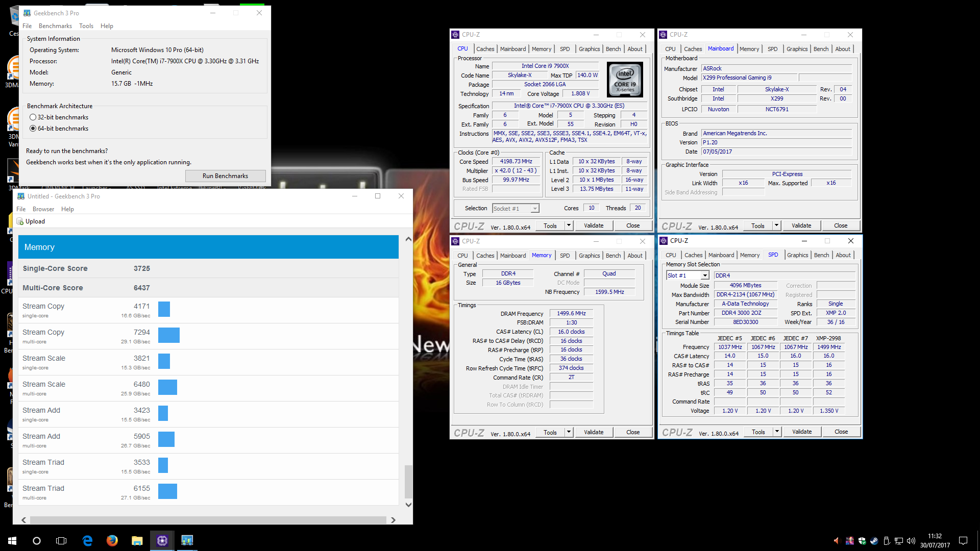This screenshot has height=551, width=980.
Task: Switch to Bench tab in the Mainboard CPU-Z window
Action: [x=821, y=49]
